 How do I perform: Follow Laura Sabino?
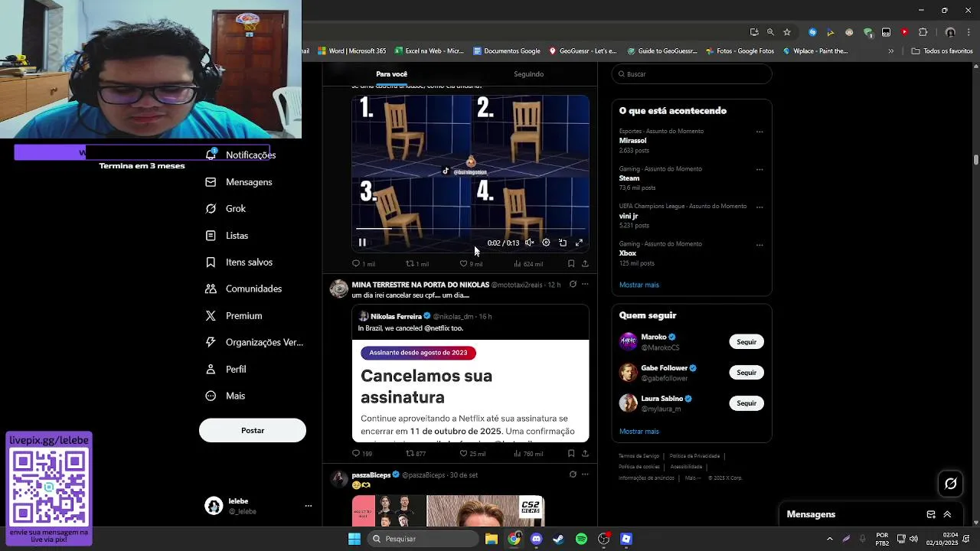click(x=746, y=403)
